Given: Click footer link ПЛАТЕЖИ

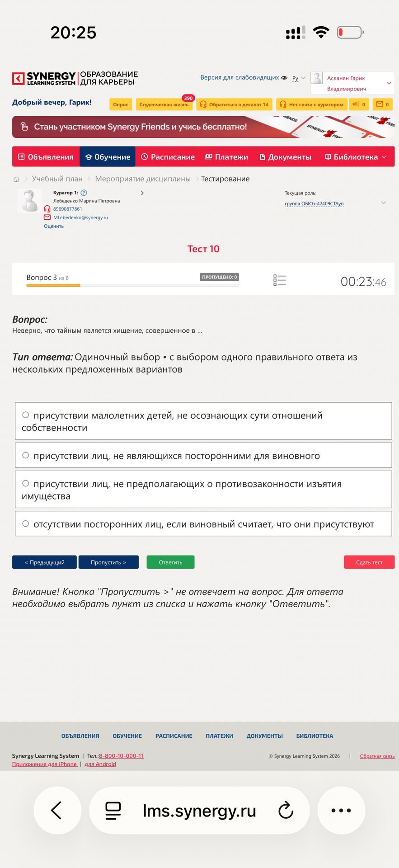Looking at the screenshot, I should 220,736.
